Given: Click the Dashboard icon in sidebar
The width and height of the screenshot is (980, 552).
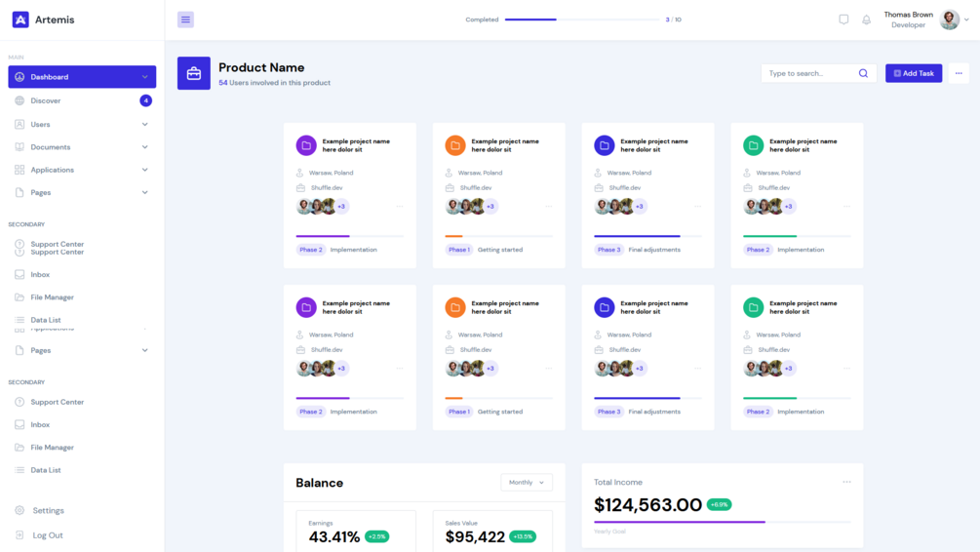Looking at the screenshot, I should pyautogui.click(x=20, y=77).
